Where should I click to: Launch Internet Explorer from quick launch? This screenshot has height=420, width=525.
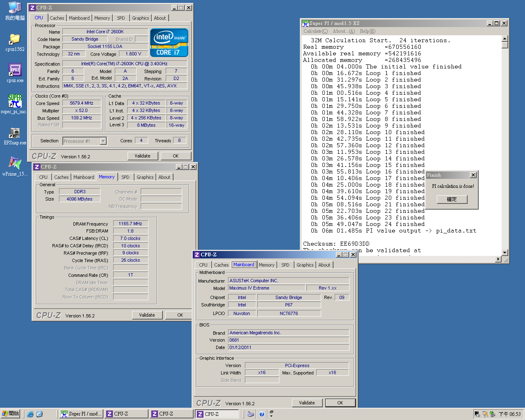coord(30,414)
